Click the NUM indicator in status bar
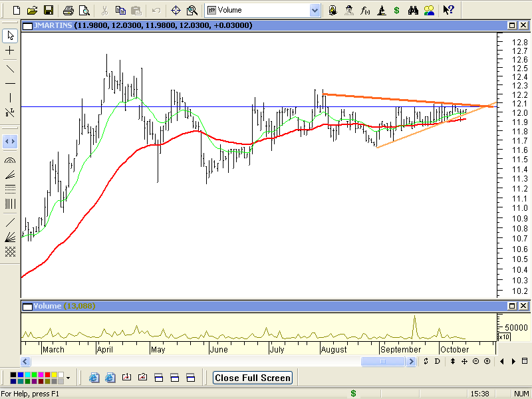The image size is (532, 399). point(521,394)
